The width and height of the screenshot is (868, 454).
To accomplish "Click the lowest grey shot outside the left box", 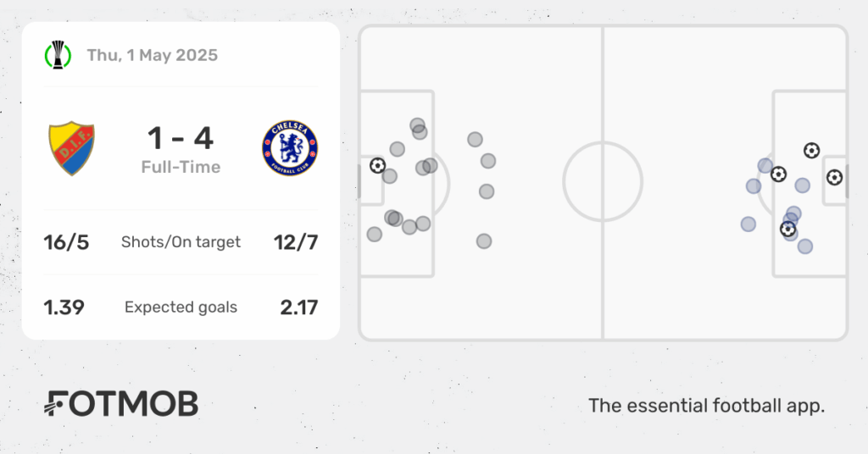I will (x=484, y=241).
